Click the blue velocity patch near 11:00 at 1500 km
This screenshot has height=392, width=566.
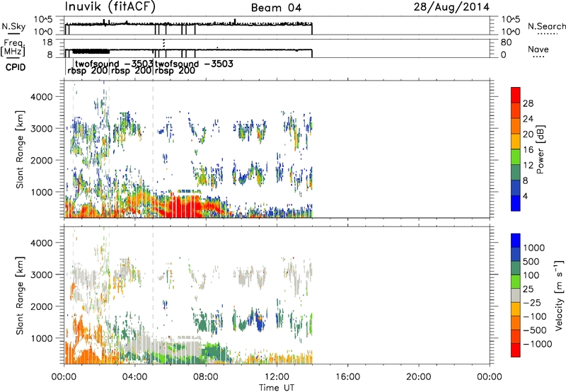point(260,323)
